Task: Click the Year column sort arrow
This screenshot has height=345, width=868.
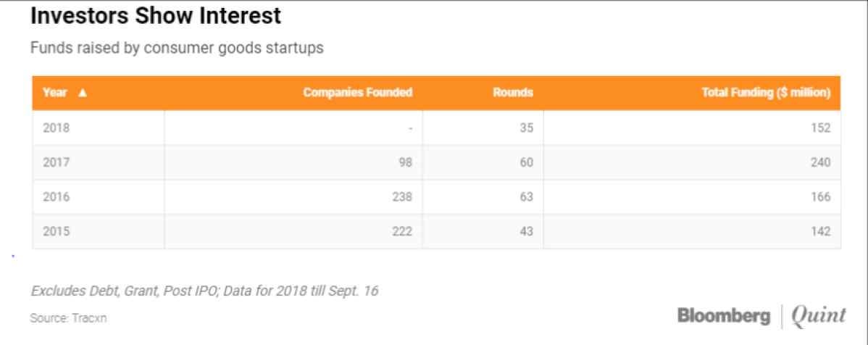Action: tap(83, 93)
